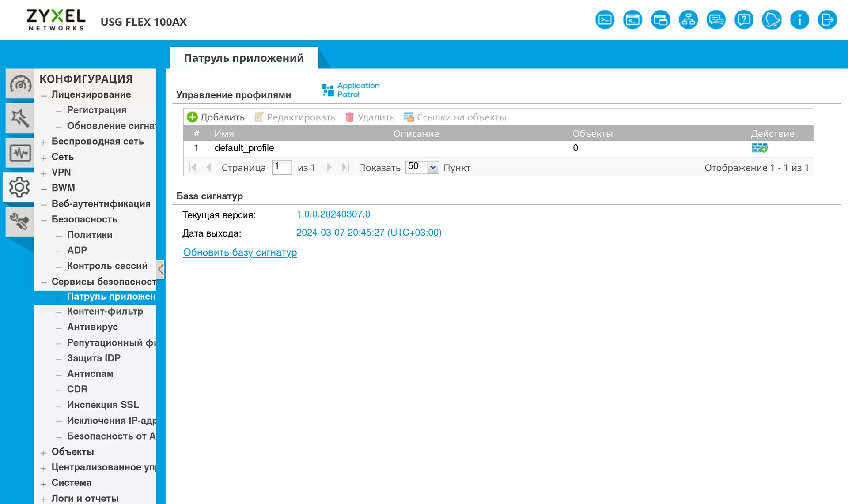Screen dimensions: 848x504
Task: Click Удалить to delete profile
Action: pos(370,117)
